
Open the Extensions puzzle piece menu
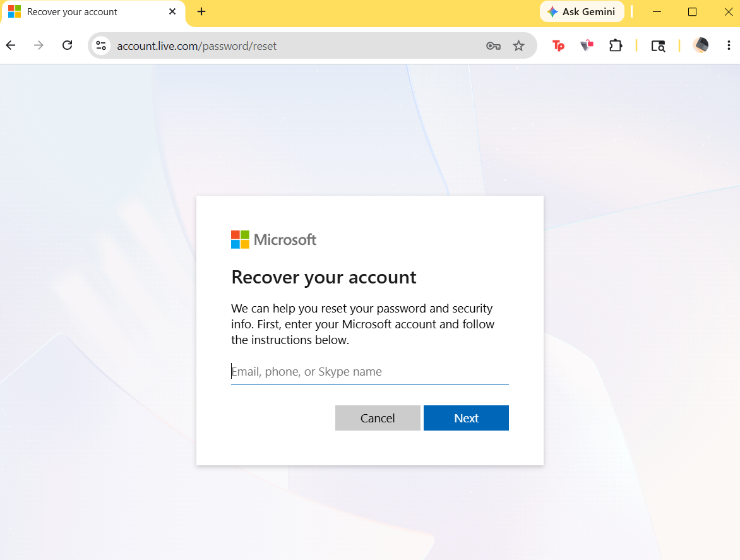[616, 45]
